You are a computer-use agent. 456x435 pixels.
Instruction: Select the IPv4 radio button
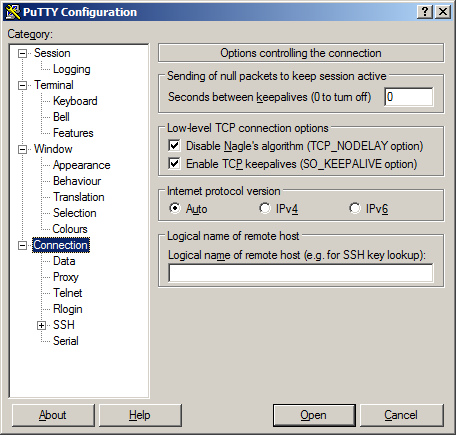[265, 208]
